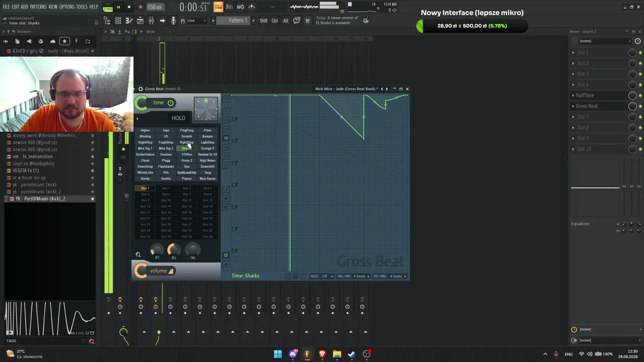Click the speaker sounds icon in Browser
The width and height of the screenshot is (644, 362).
pyautogui.click(x=29, y=41)
